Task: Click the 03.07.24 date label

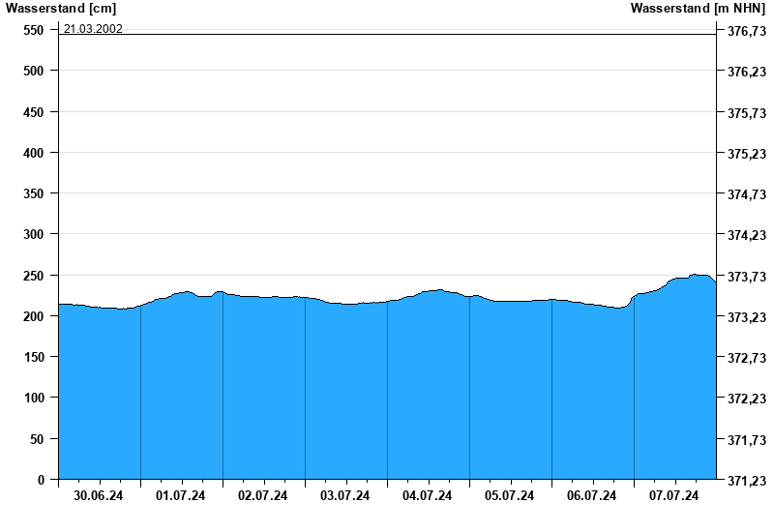Action: tap(345, 496)
